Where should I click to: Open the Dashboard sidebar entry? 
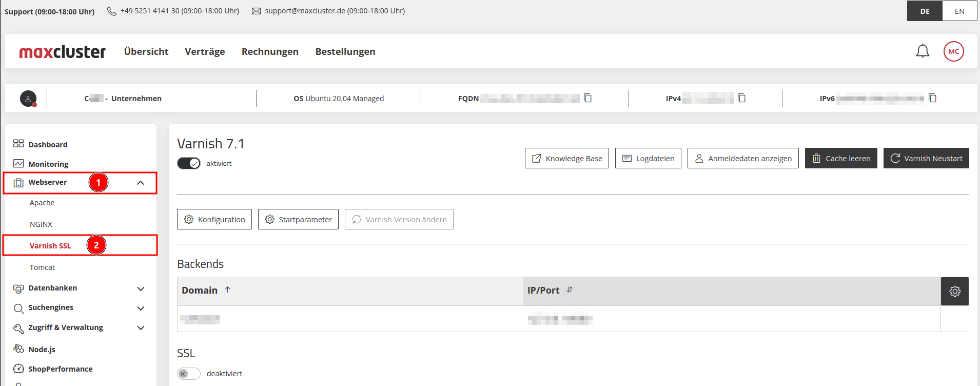coord(48,144)
